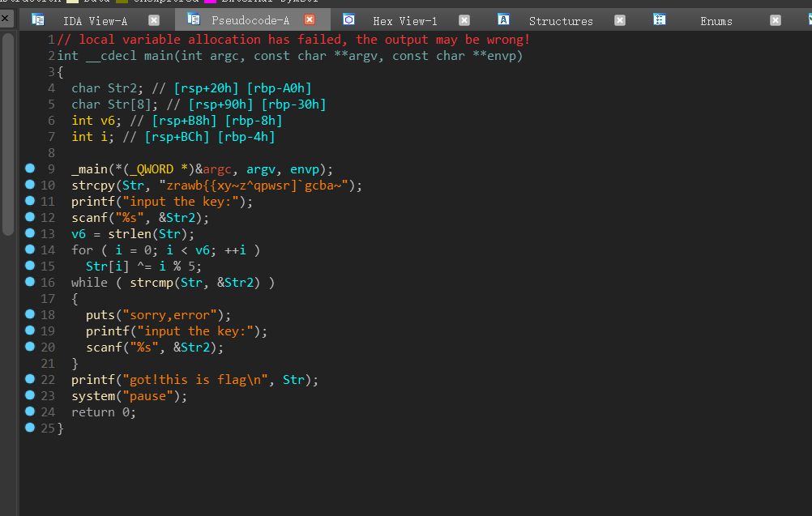Viewport: 812px width, 516px height.
Task: Toggle breakpoint dot on line 22 printf
Action: 30,379
